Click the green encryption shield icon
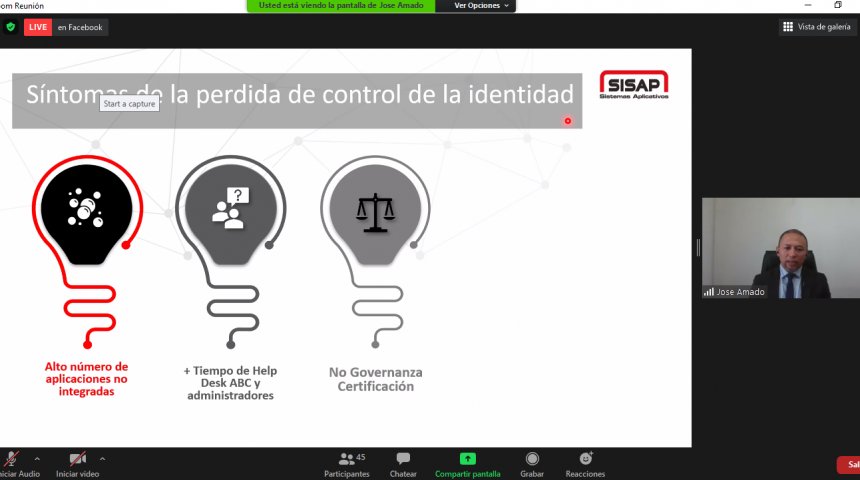Viewport: 860px width, 480px height. [10, 27]
